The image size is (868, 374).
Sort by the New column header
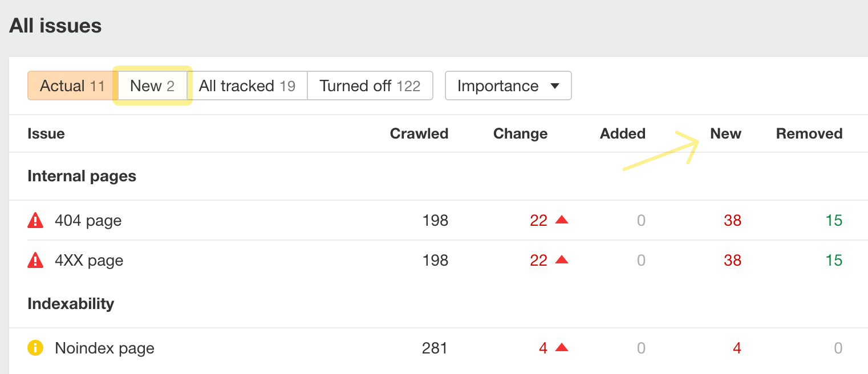(725, 134)
